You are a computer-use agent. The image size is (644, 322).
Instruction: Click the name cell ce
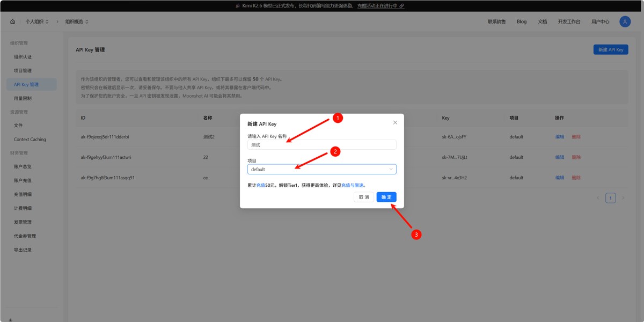[206, 178]
